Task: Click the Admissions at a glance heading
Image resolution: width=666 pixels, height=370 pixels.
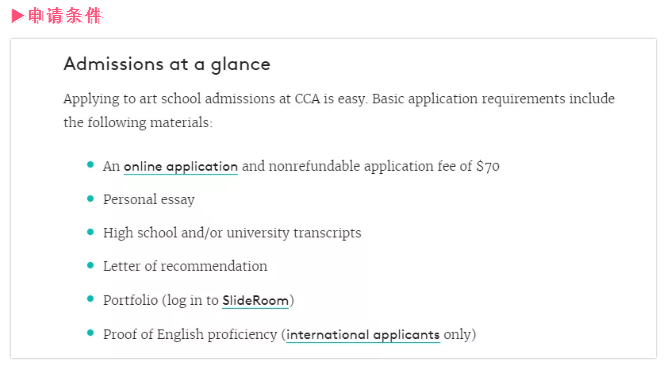Action: 167,65
